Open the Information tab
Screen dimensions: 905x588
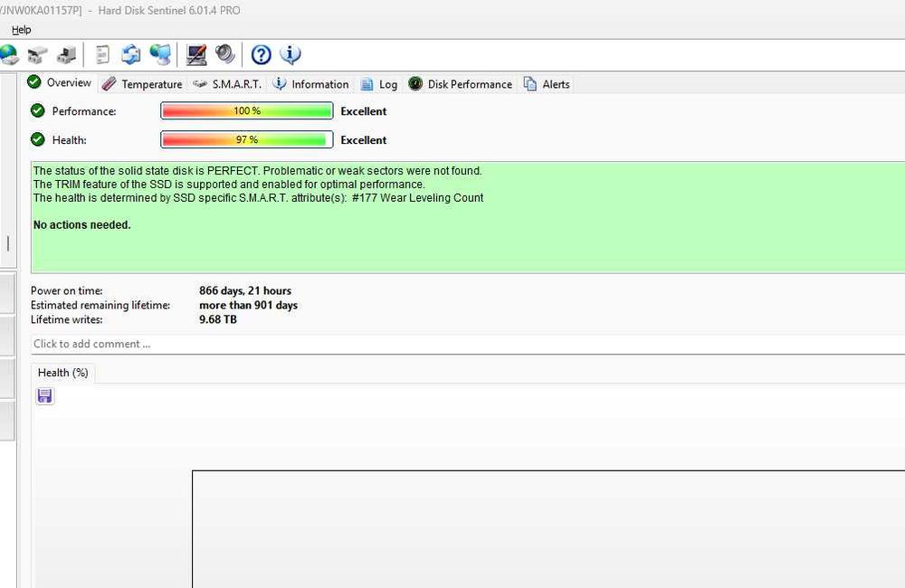click(311, 84)
